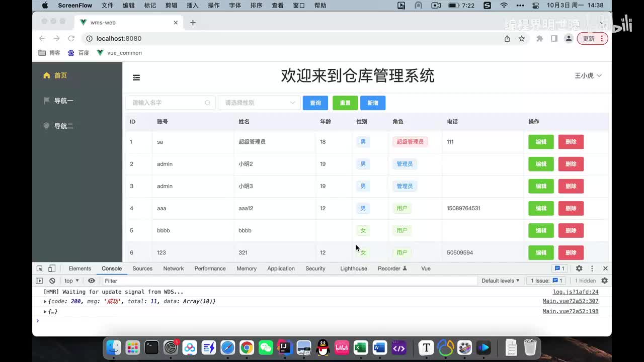
Task: Click search icon in name input
Action: [207, 103]
